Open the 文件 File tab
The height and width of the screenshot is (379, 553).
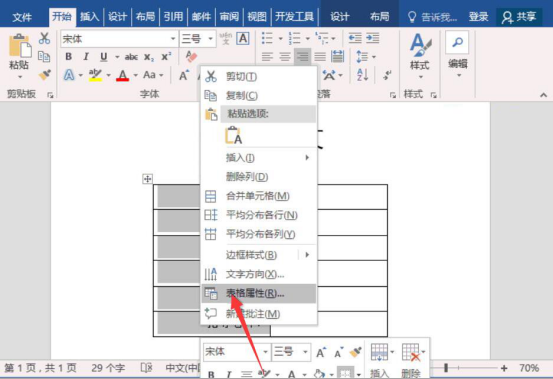tap(22, 17)
